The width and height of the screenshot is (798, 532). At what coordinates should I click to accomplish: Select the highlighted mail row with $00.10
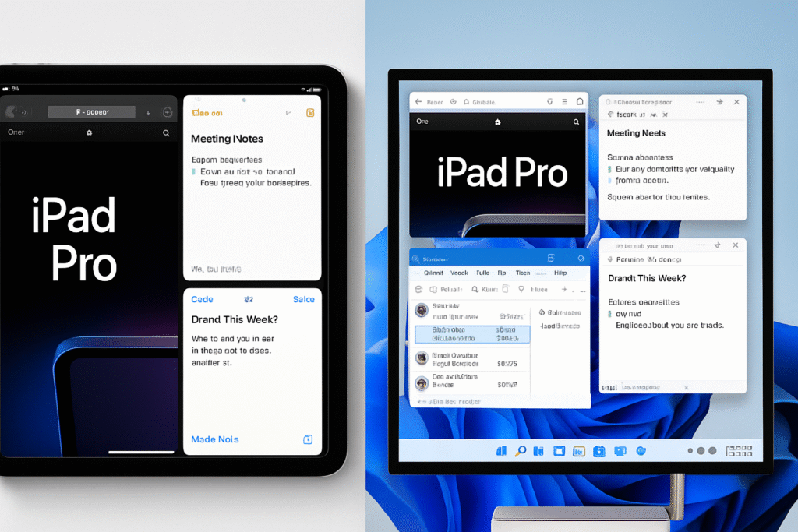[x=472, y=334]
